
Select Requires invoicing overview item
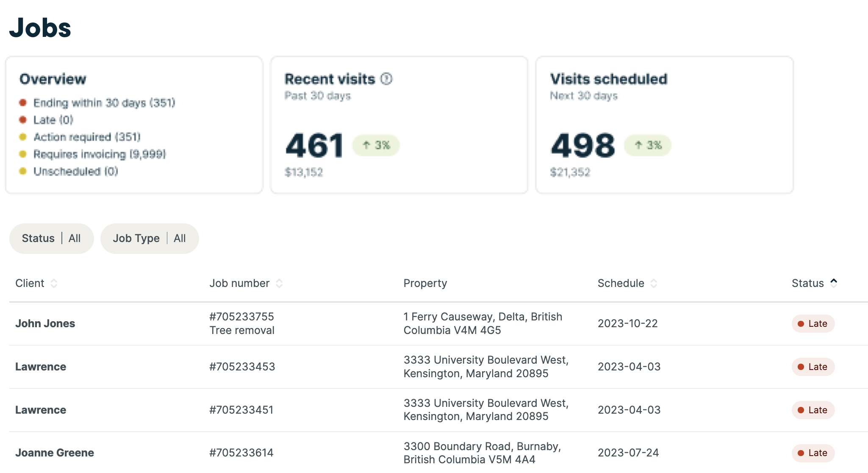100,154
